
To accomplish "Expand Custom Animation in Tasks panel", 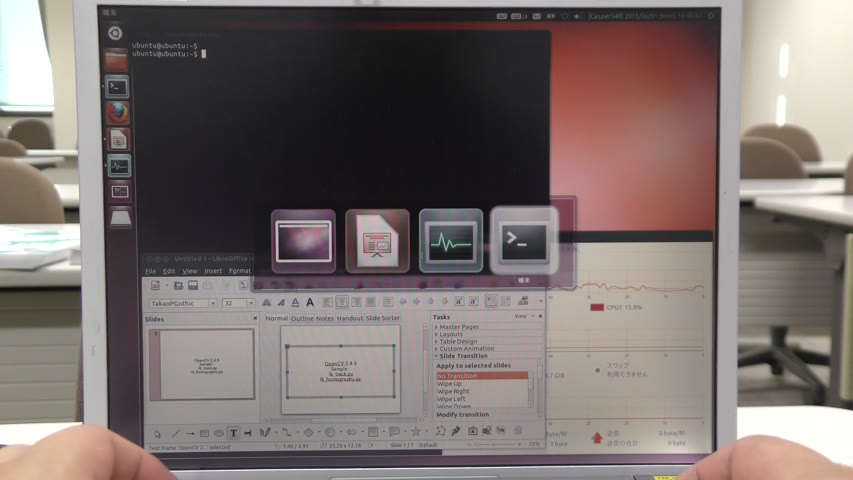I will [x=465, y=348].
